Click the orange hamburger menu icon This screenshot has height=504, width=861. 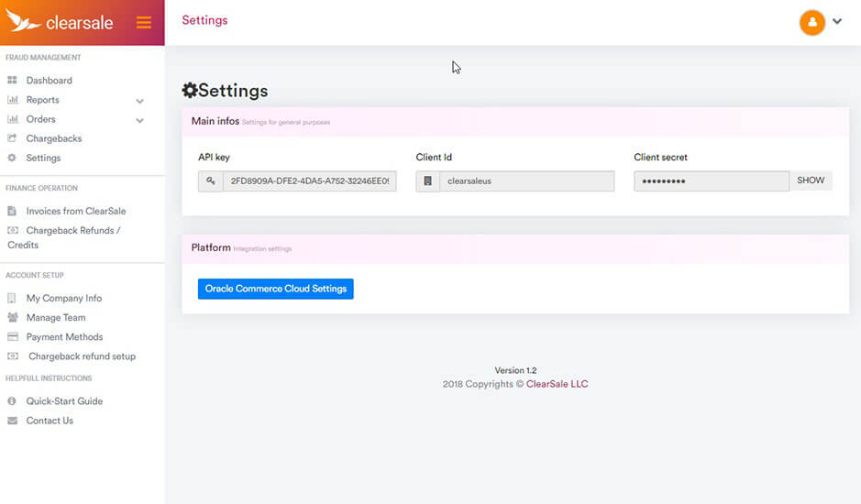(144, 22)
